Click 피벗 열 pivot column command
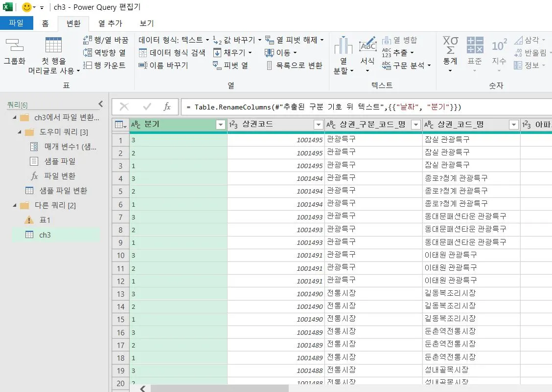 (x=230, y=65)
